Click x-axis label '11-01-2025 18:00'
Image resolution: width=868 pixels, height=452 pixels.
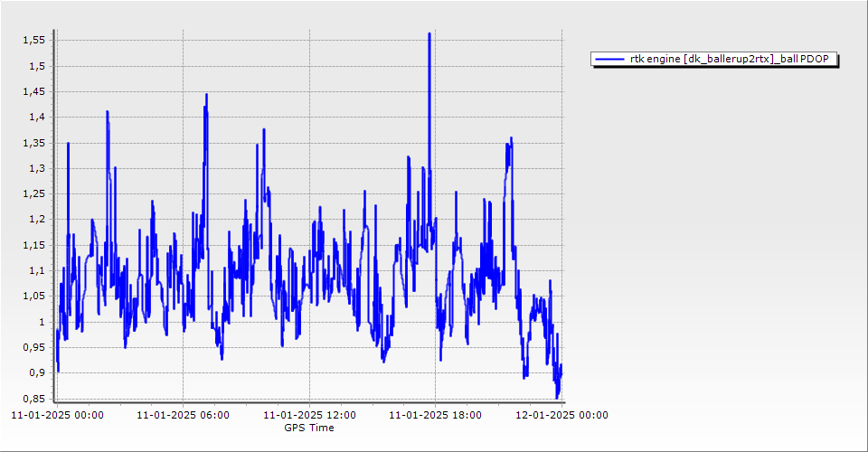[435, 415]
